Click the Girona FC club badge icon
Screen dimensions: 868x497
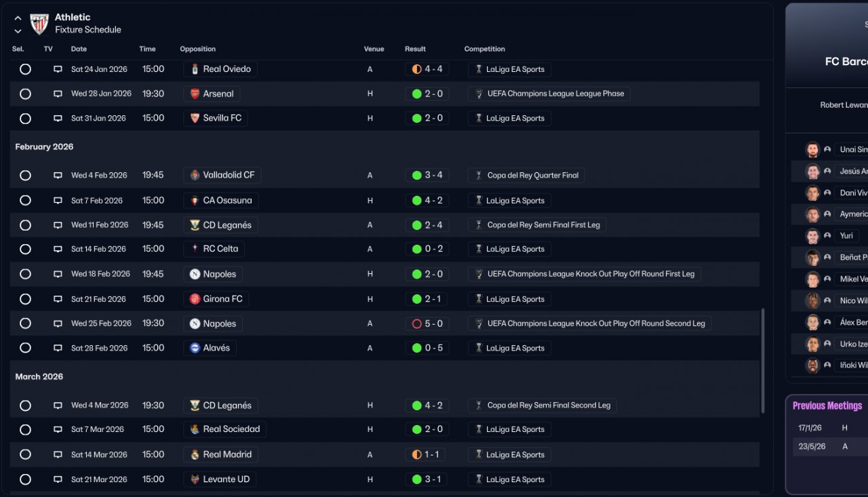tap(195, 299)
